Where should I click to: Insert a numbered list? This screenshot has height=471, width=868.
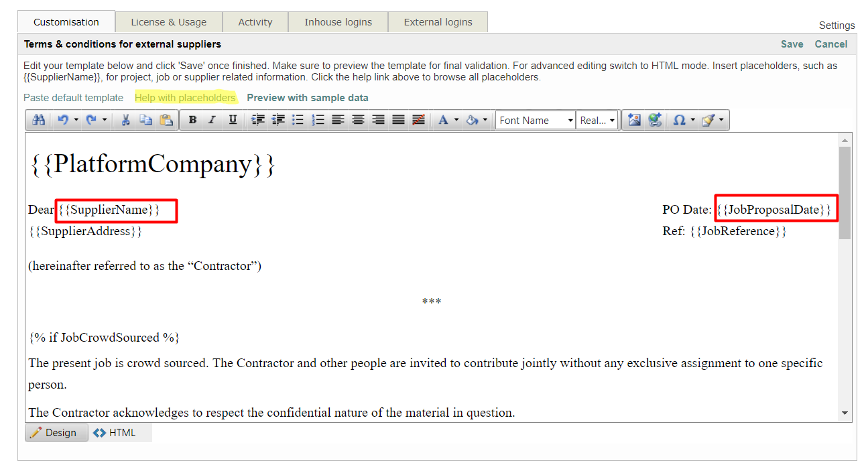(318, 120)
